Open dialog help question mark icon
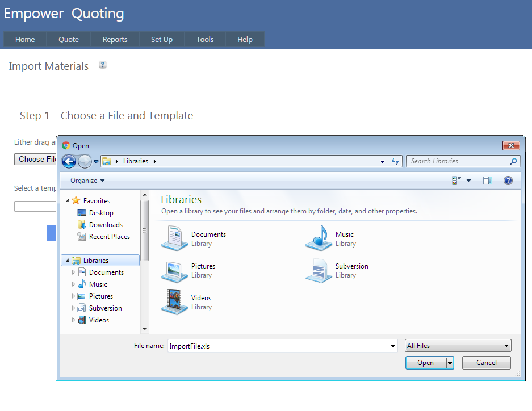The image size is (532, 411). coord(508,181)
